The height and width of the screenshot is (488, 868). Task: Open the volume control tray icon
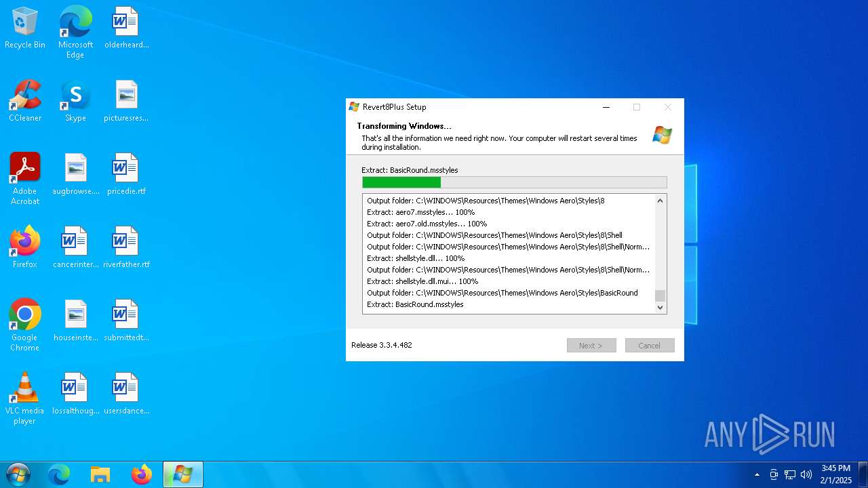(806, 474)
